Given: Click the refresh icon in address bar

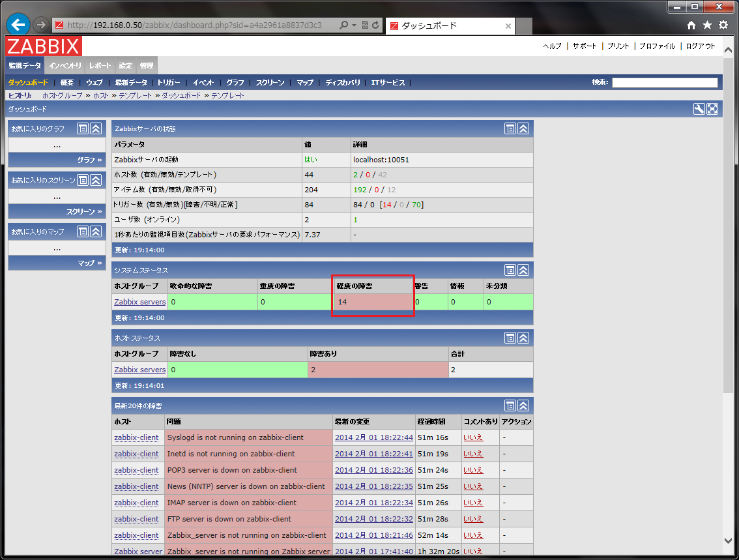Looking at the screenshot, I should 375,25.
